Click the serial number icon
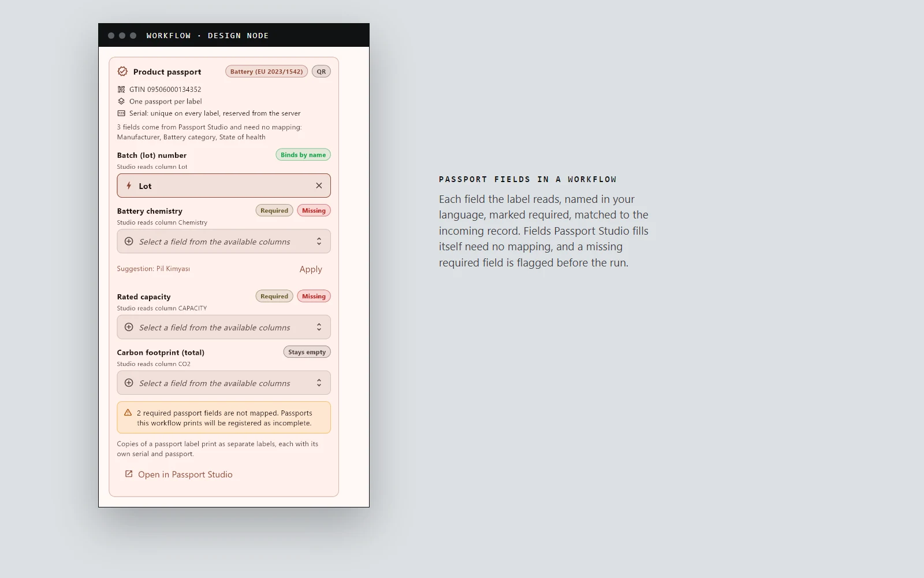This screenshot has height=578, width=924. pyautogui.click(x=121, y=113)
